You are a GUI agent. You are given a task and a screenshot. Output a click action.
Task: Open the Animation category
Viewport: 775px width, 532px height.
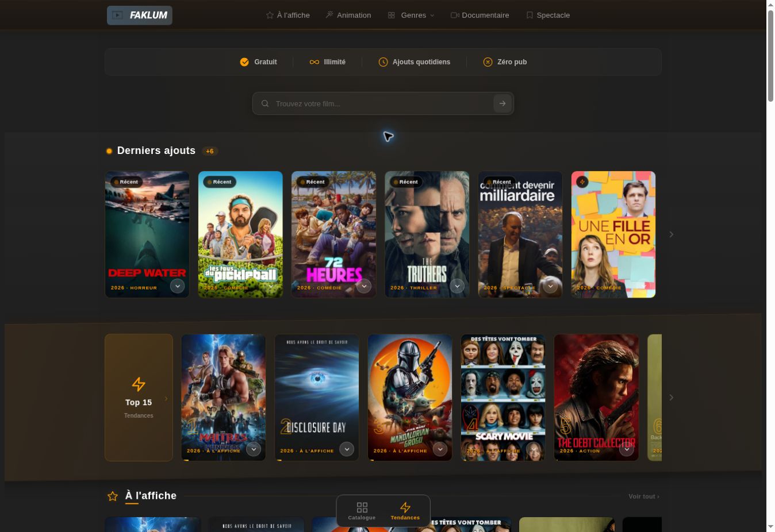[348, 16]
